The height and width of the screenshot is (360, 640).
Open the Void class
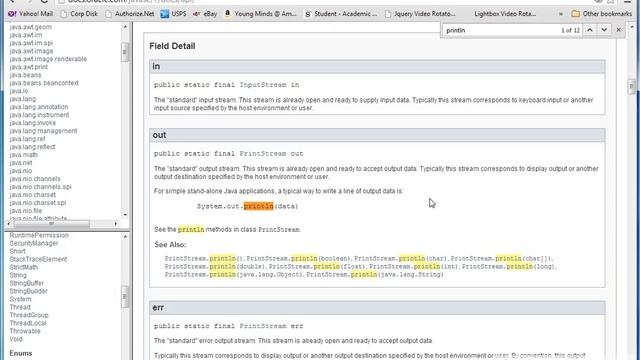pos(16,339)
